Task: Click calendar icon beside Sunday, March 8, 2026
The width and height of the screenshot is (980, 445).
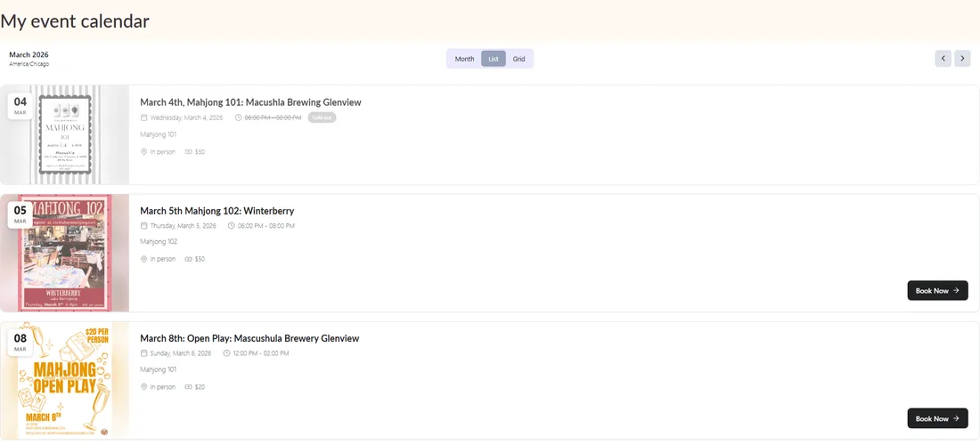Action: point(143,353)
